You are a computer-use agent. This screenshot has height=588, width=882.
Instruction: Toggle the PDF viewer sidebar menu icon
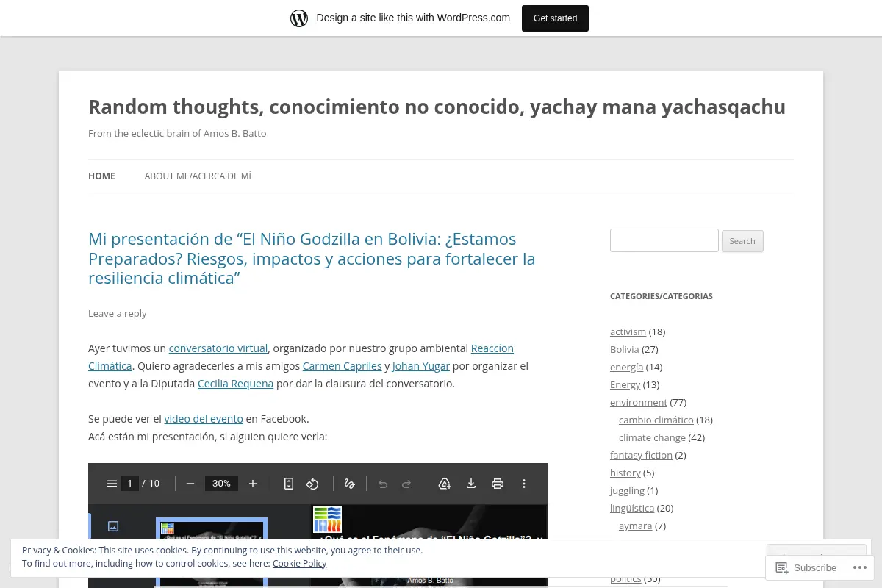pyautogui.click(x=112, y=484)
